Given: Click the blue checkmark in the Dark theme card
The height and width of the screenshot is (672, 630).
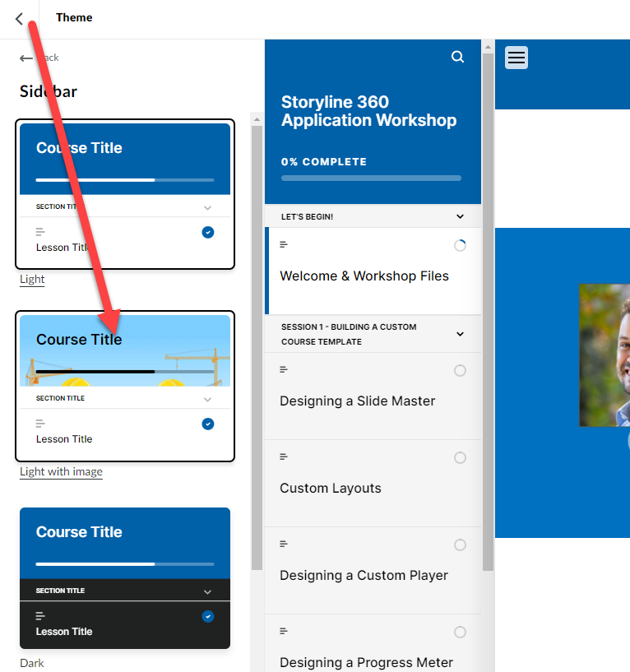Looking at the screenshot, I should tap(208, 616).
